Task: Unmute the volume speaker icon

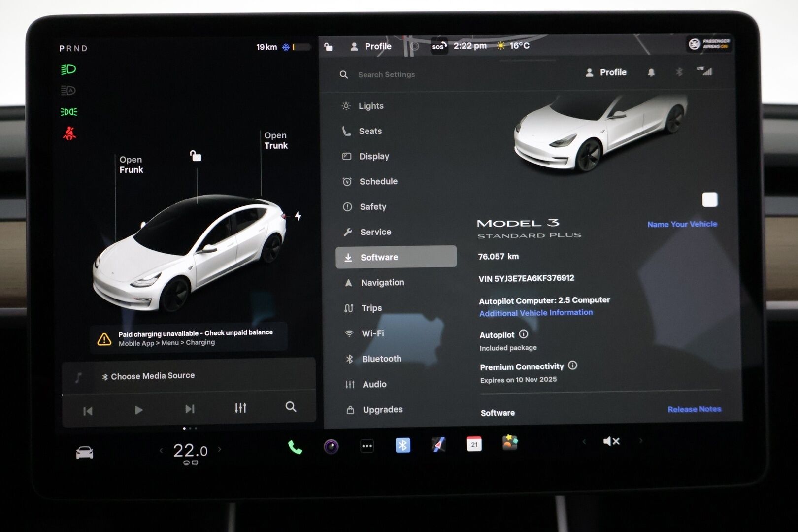Action: (x=611, y=441)
